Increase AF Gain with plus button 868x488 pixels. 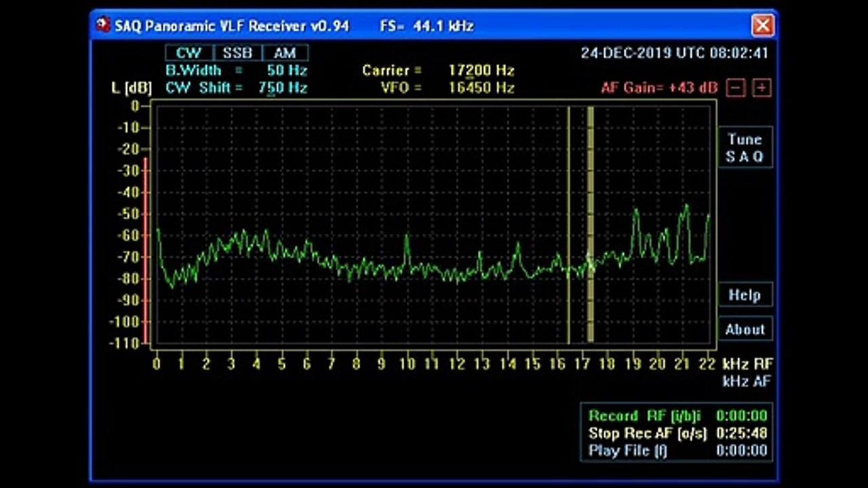(x=762, y=87)
